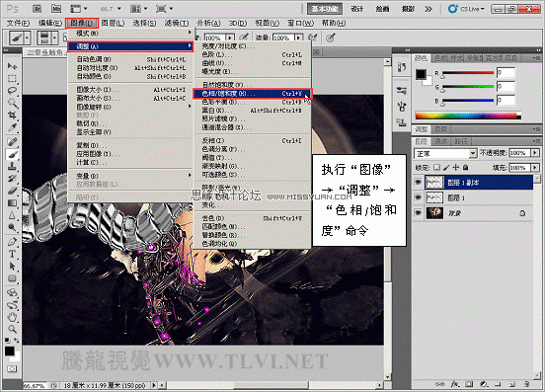Screen dimensions: 545x392
Task: Choose 去色 Shift+Ctrl+U command
Action: [x=253, y=218]
